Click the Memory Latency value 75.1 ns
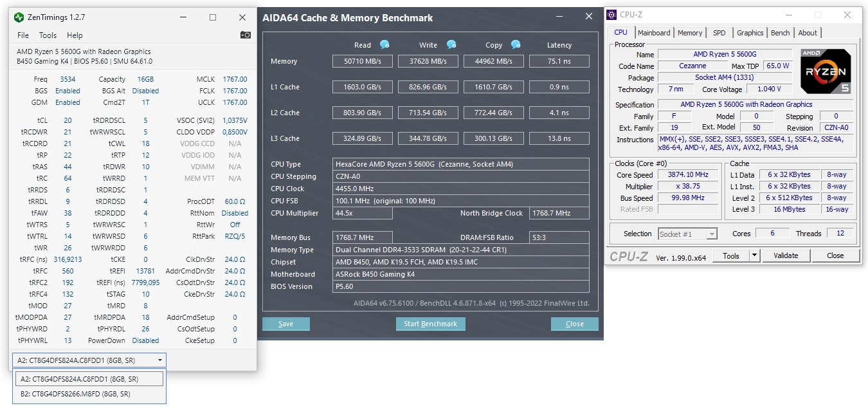The image size is (868, 408). 559,61
